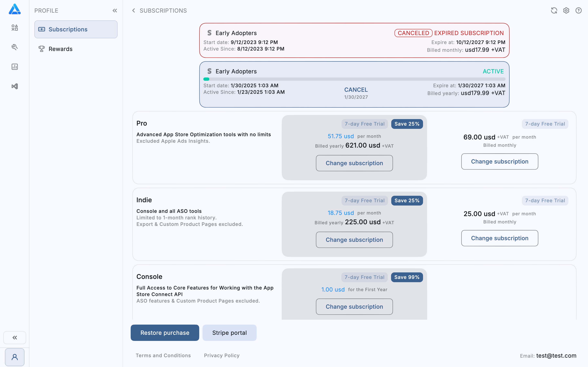Click the Restore purchase button

pos(165,333)
